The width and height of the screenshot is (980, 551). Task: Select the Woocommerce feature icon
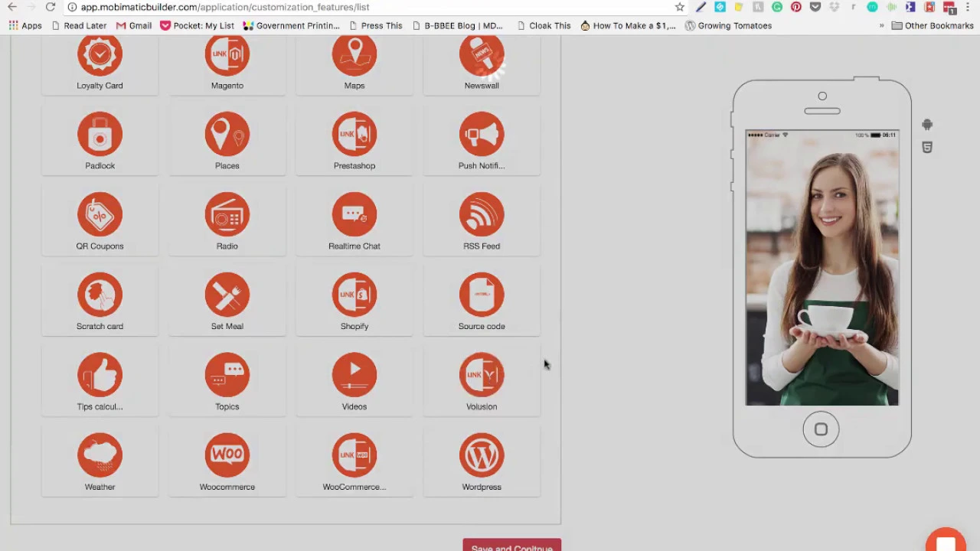[227, 456]
